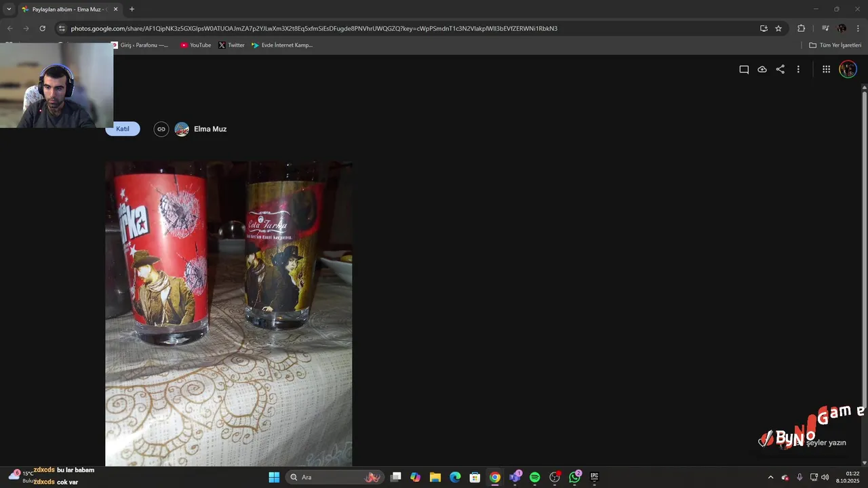View site information icon in address bar
The height and width of the screenshot is (488, 868).
(x=62, y=28)
